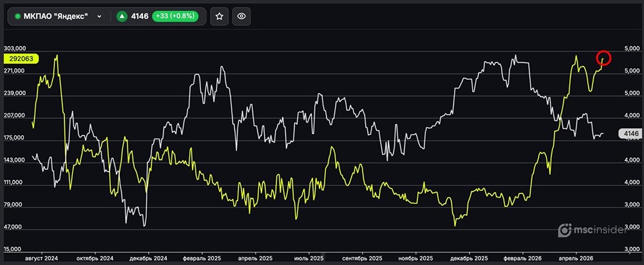Click the декабрь 2025 date label
This screenshot has width=644, height=265.
pyautogui.click(x=469, y=258)
